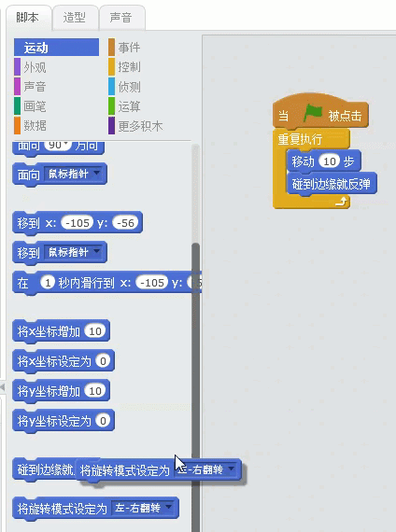Click value 0 in 将x坐标设定为 block
Image resolution: width=396 pixels, height=532 pixels.
click(x=103, y=360)
